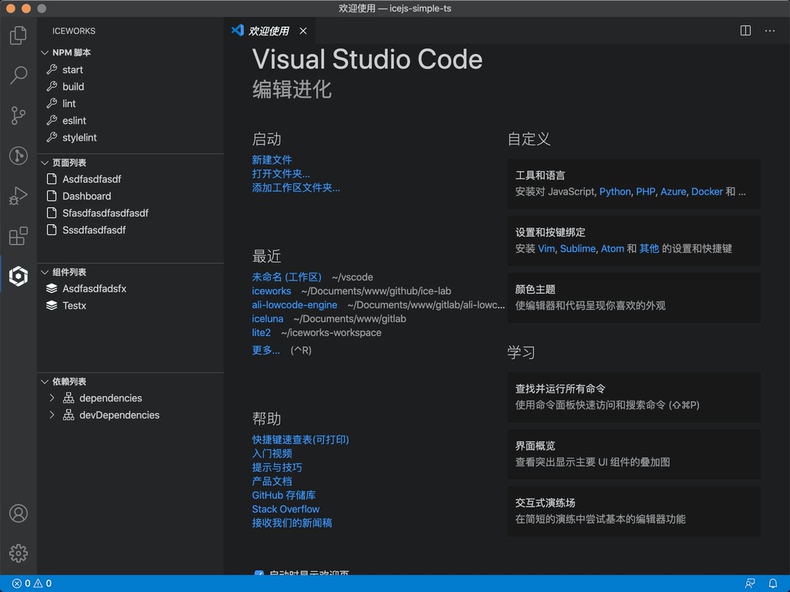The image size is (790, 592).
Task: Click the feedback icon in status bar
Action: pos(750,583)
